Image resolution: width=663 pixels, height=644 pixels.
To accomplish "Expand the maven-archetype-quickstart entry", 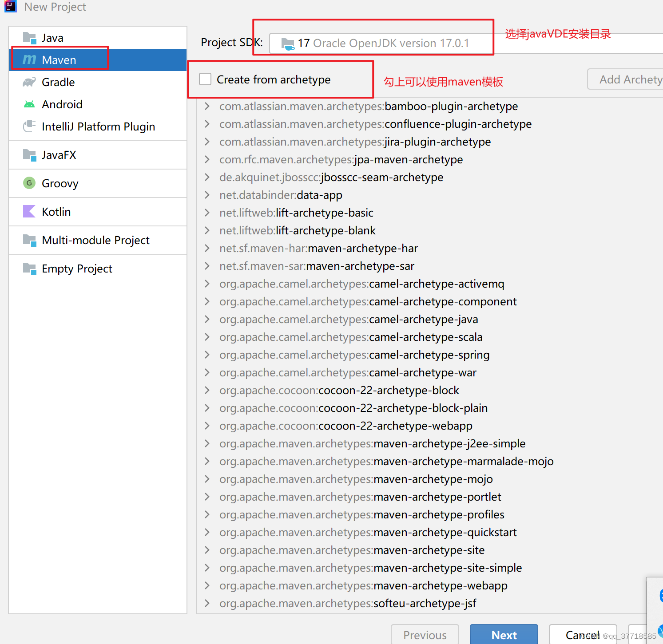I will point(207,532).
